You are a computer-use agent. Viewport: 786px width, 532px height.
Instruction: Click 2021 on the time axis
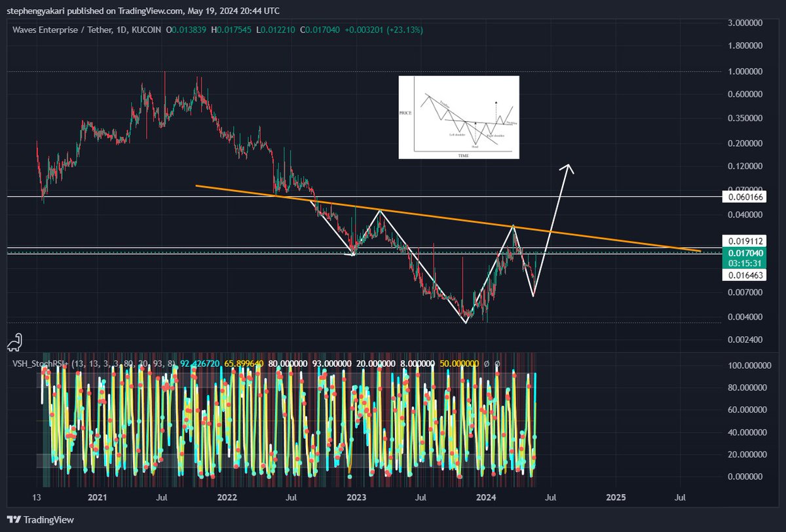coord(97,497)
